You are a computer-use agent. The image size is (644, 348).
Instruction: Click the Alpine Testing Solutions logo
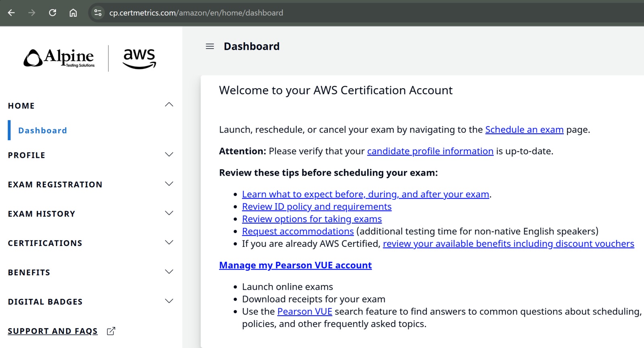tap(59, 58)
